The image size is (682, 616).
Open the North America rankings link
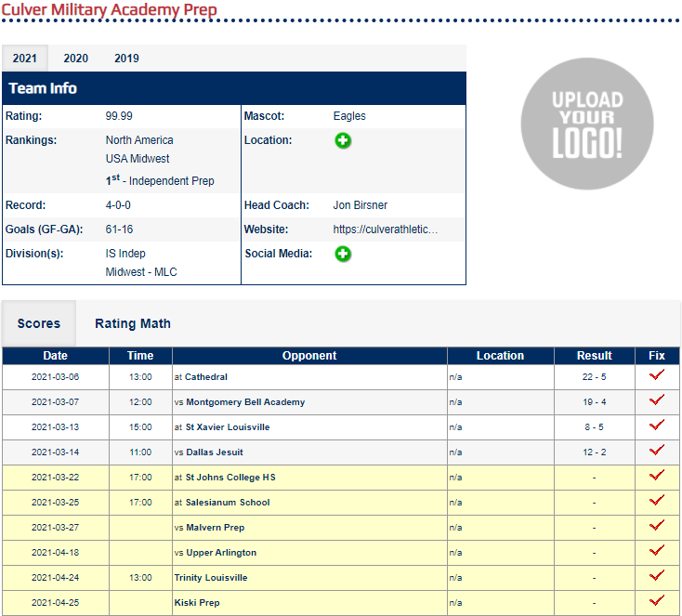coord(139,140)
